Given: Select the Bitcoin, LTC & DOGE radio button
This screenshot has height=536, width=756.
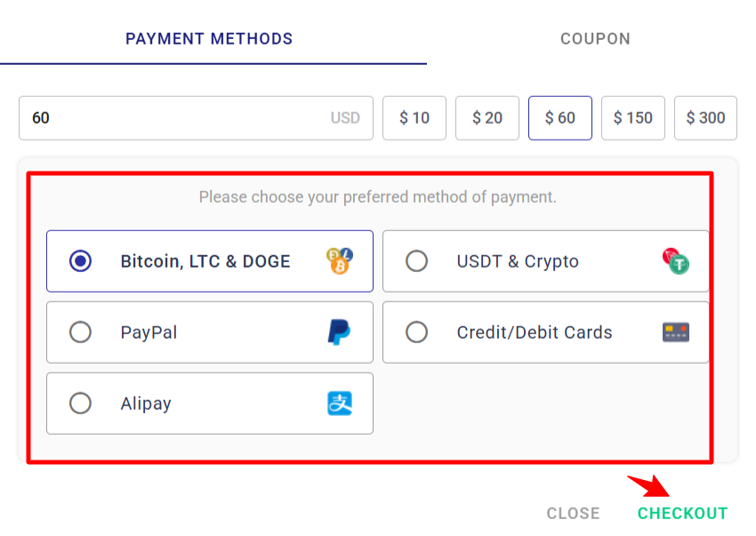Looking at the screenshot, I should (80, 261).
